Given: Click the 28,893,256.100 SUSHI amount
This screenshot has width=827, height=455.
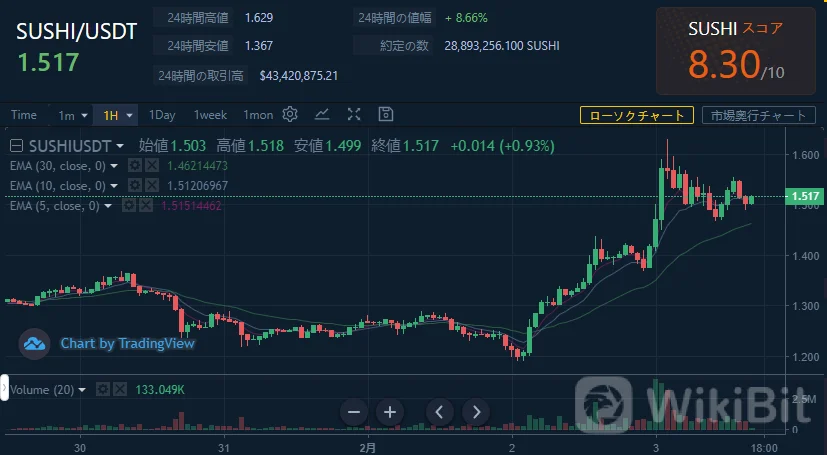Looking at the screenshot, I should pyautogui.click(x=502, y=46).
